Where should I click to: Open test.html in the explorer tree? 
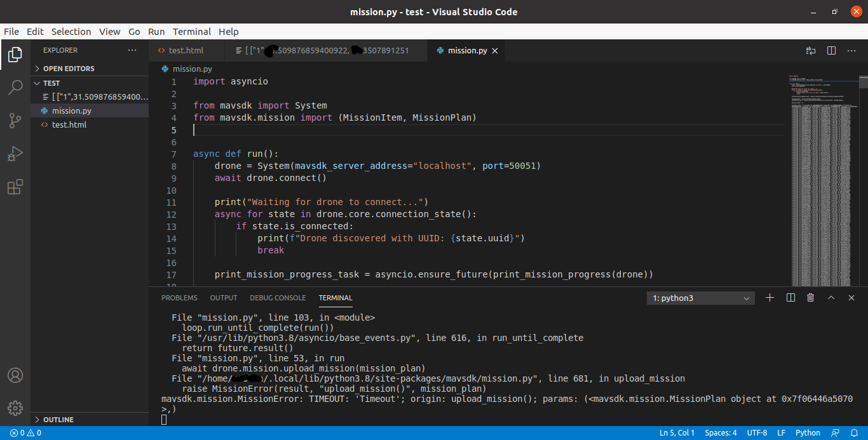[90, 124]
